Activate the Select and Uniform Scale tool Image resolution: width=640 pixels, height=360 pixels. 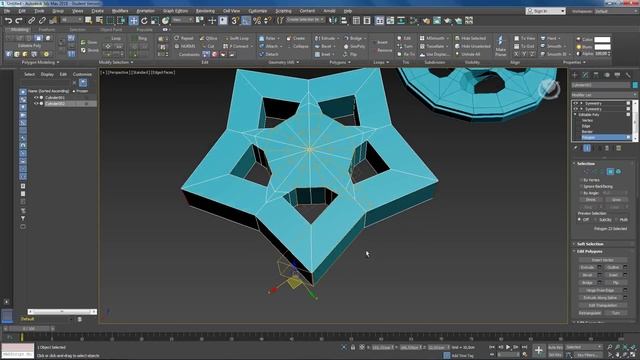coord(155,21)
